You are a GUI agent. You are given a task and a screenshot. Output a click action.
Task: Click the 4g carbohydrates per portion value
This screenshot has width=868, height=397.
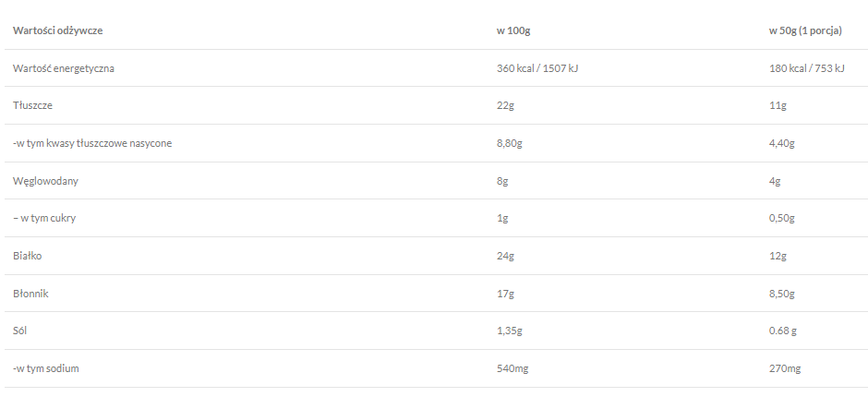[x=776, y=181]
